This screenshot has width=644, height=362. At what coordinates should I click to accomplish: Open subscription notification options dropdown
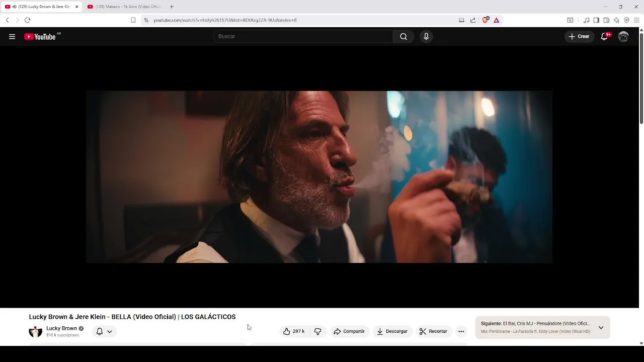pos(104,331)
